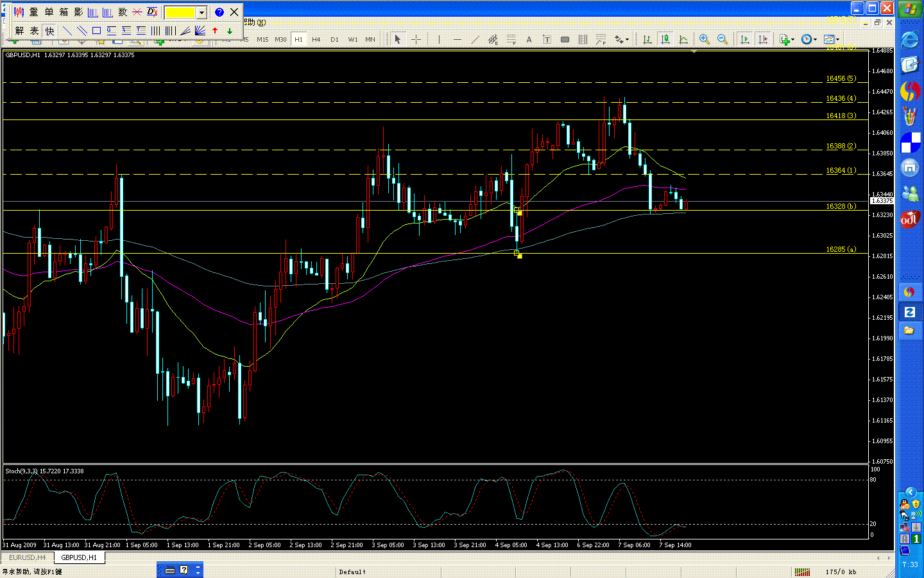Switch chart to line chart mode
This screenshot has width=924, height=578.
pyautogui.click(x=683, y=40)
